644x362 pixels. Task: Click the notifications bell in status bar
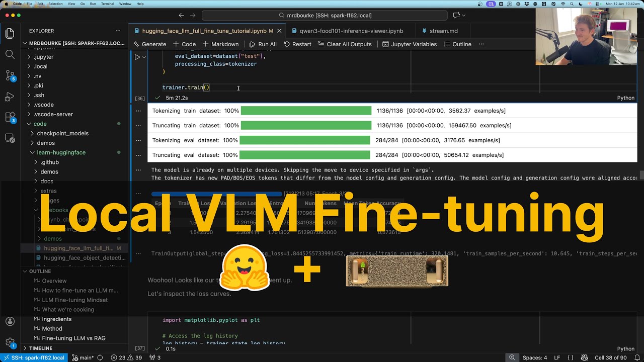(636, 357)
